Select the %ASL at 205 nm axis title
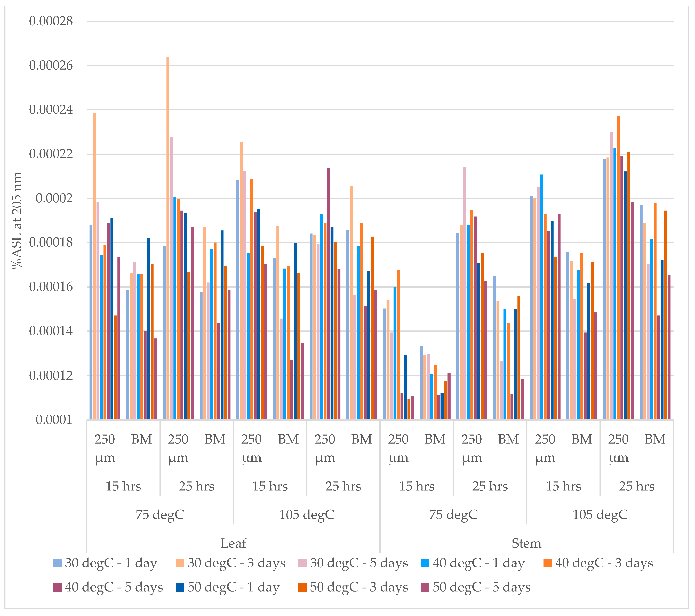Screen dimensions: 695x616 click(x=17, y=220)
